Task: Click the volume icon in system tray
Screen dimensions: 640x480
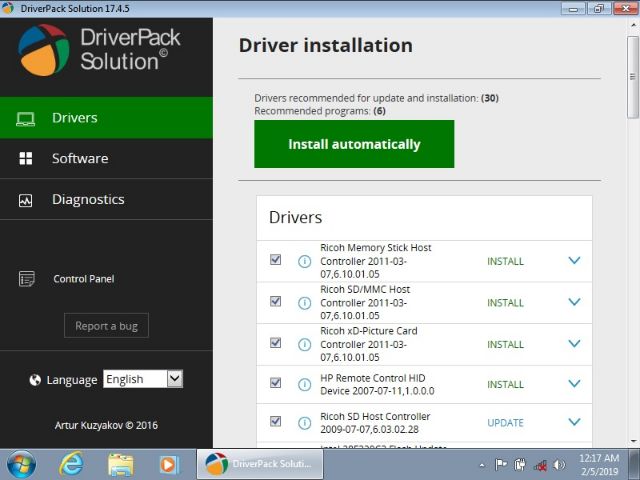Action: tap(559, 465)
